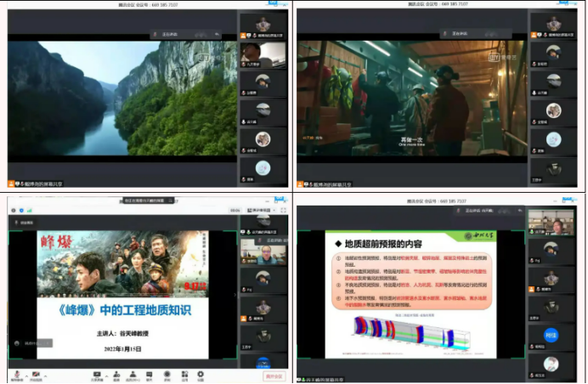Toggle fullscreen icon above participant strip
Image resolution: width=588 pixels, height=384 pixels.
coord(284,210)
